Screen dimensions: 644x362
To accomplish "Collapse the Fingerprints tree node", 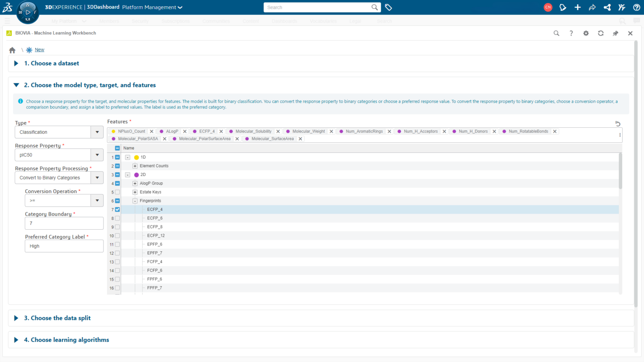I will tap(135, 200).
